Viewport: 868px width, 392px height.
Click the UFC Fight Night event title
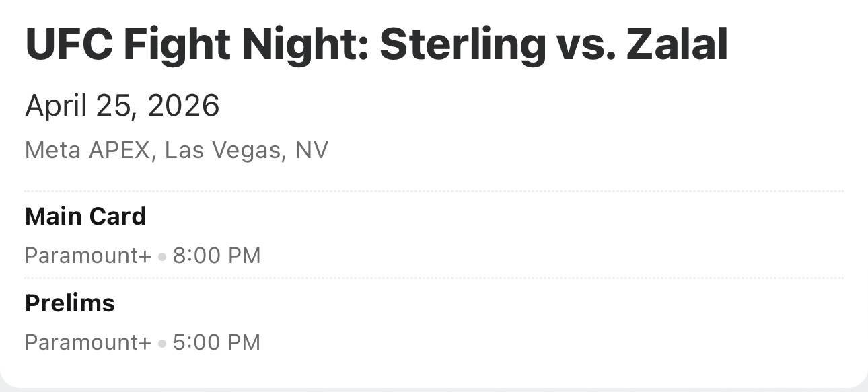point(376,44)
